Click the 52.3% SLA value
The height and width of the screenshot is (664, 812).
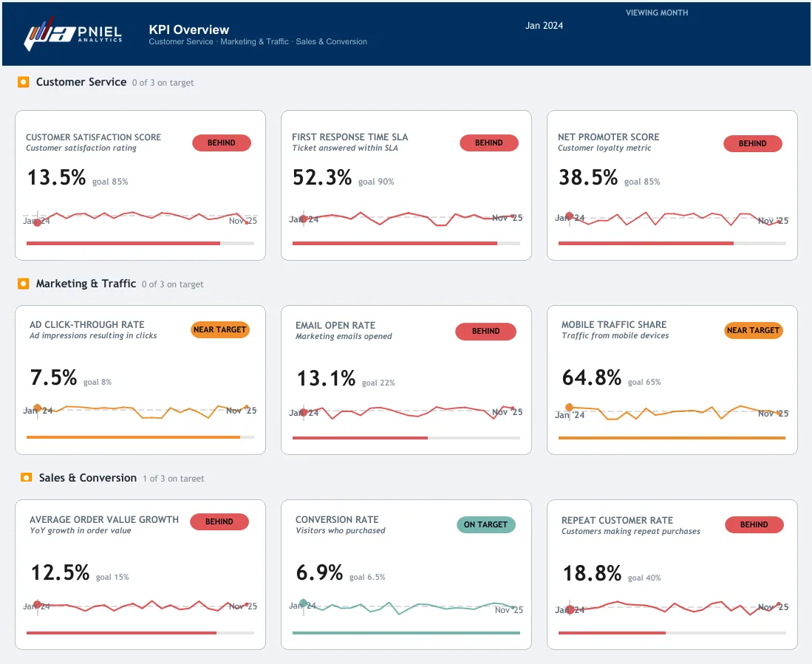tap(322, 177)
